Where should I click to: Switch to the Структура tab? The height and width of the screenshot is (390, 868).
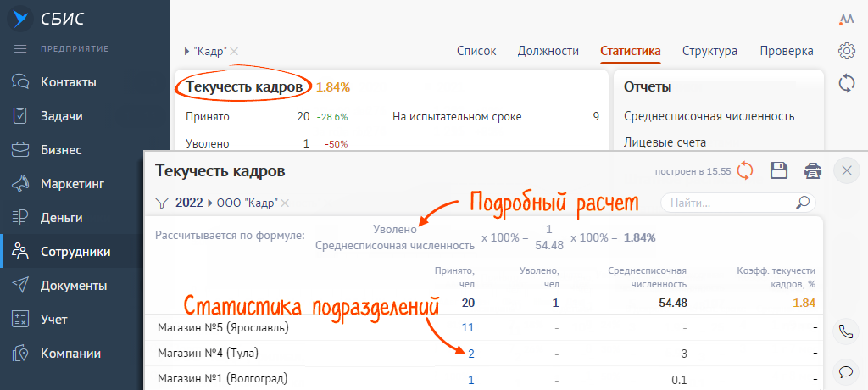(709, 51)
